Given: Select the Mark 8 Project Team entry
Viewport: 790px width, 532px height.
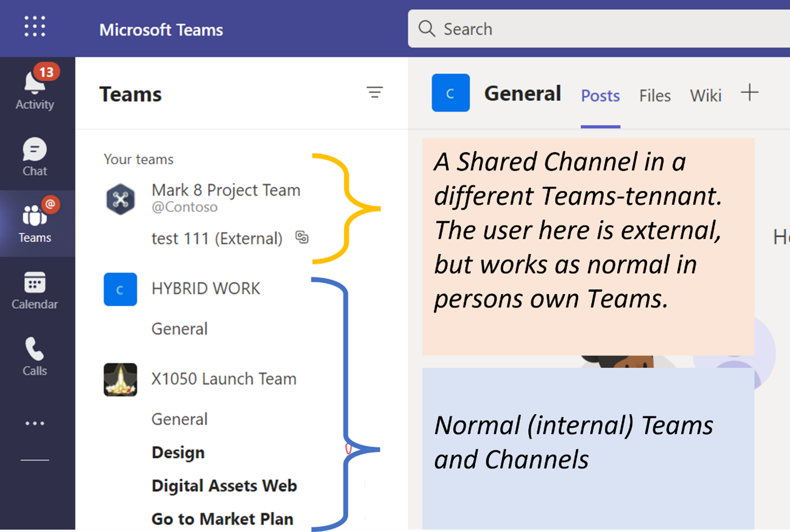Looking at the screenshot, I should 226,190.
